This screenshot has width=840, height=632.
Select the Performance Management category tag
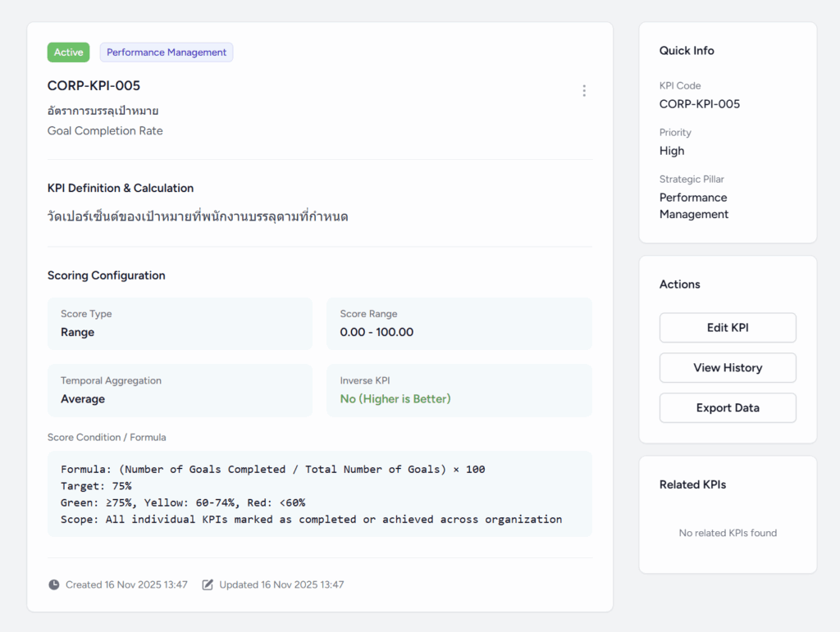167,52
